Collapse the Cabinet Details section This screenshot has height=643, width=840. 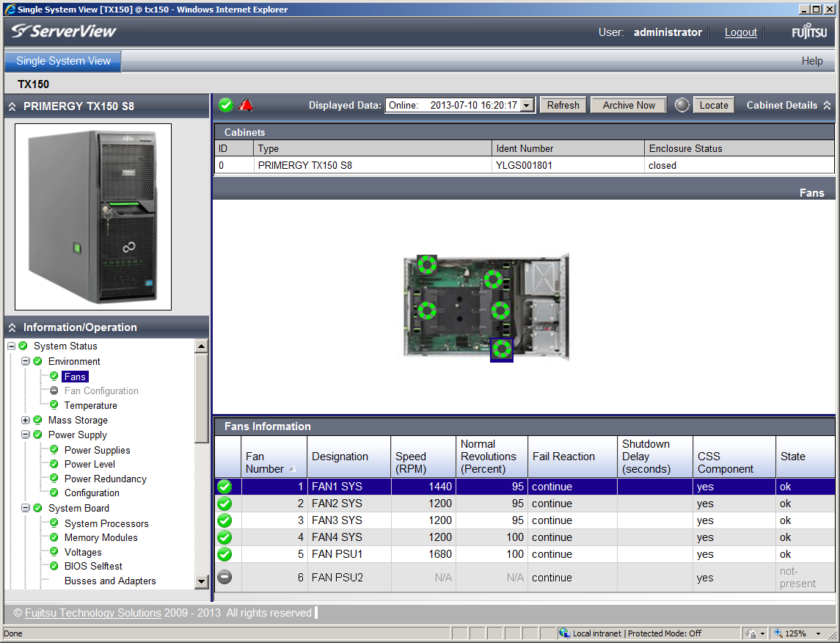pyautogui.click(x=827, y=106)
